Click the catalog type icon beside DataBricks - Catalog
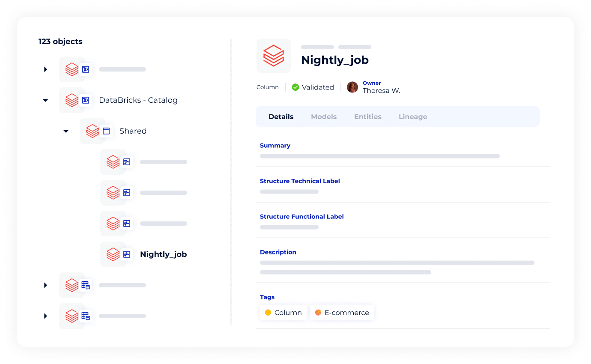This screenshot has height=364, width=591. (86, 100)
